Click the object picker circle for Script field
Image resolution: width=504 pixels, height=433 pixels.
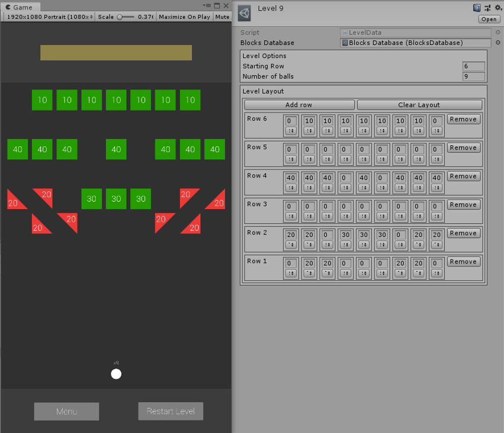[497, 33]
